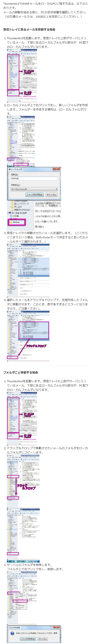
Task: Open the Chrome icon in Windows taskbar
Action: [20, 561]
